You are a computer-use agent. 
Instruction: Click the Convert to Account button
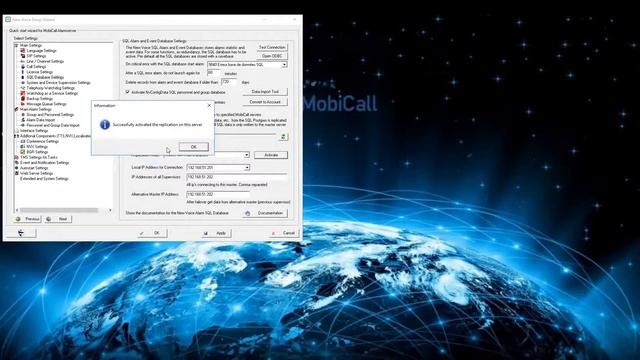(x=265, y=102)
